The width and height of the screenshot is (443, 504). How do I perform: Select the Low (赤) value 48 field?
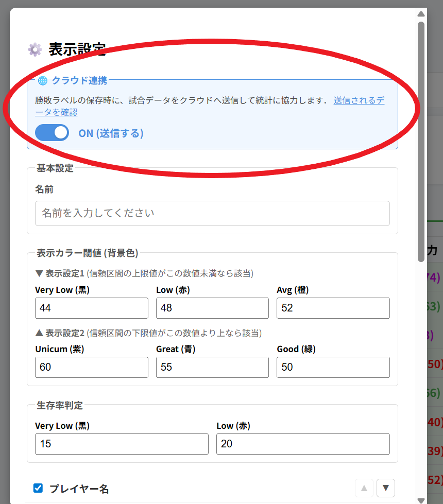[212, 308]
